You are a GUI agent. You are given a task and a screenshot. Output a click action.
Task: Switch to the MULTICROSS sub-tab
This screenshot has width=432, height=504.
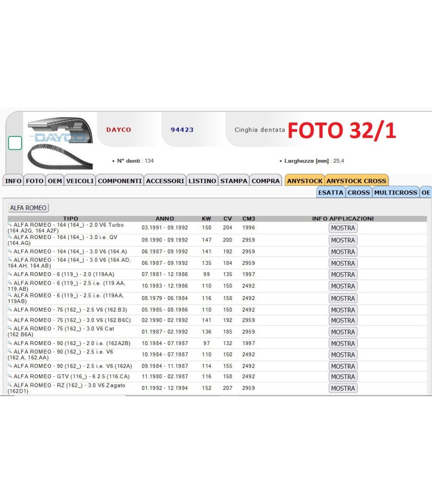tap(396, 192)
